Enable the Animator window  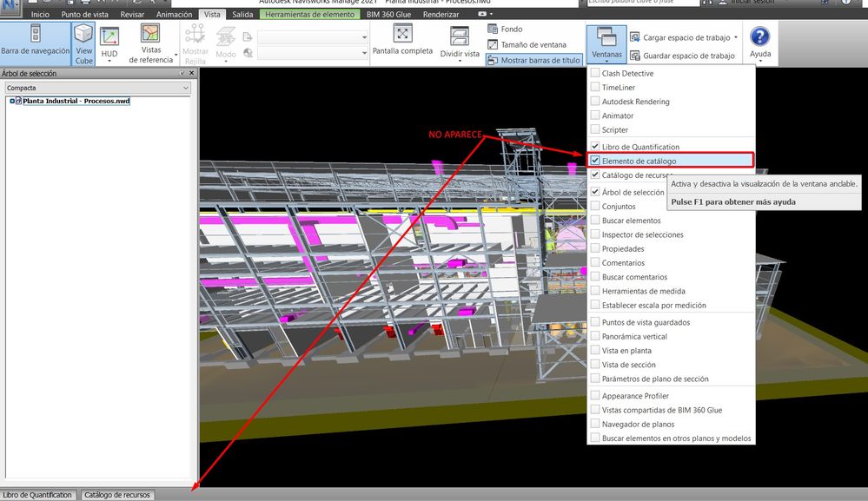(x=595, y=115)
